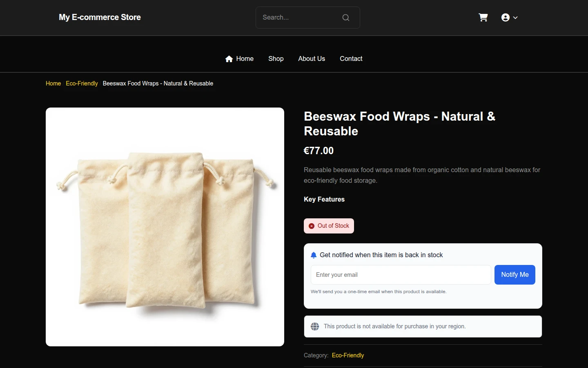Focus the Enter your email field
588x368 pixels.
[x=401, y=275]
